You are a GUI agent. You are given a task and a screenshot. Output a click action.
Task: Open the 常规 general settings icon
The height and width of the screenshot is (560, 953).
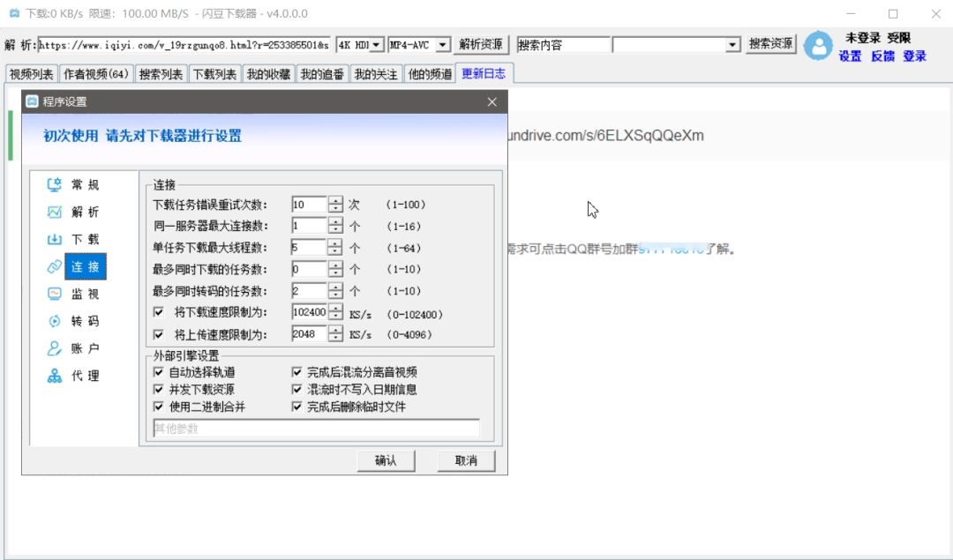(54, 184)
